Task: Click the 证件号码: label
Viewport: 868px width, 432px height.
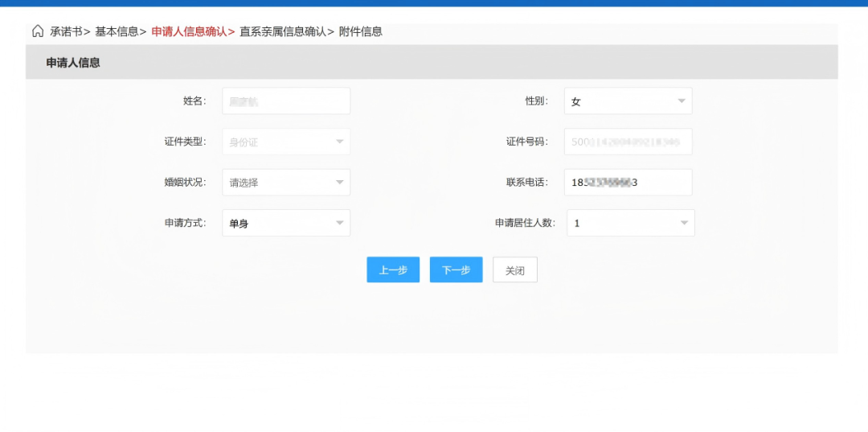Action: 527,142
